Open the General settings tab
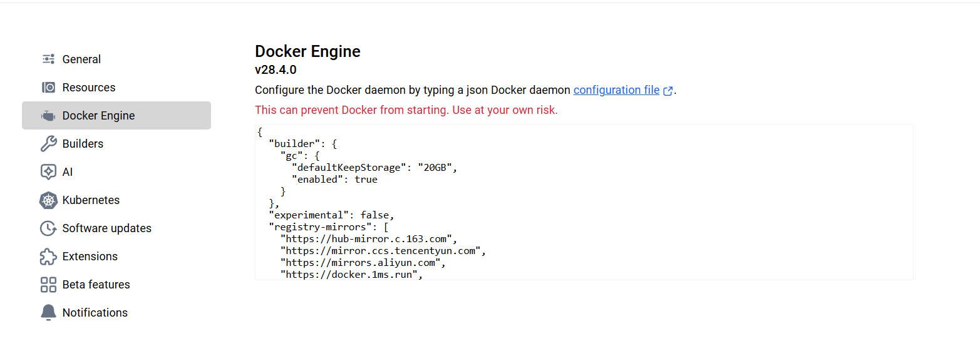980x341 pixels. click(x=81, y=59)
